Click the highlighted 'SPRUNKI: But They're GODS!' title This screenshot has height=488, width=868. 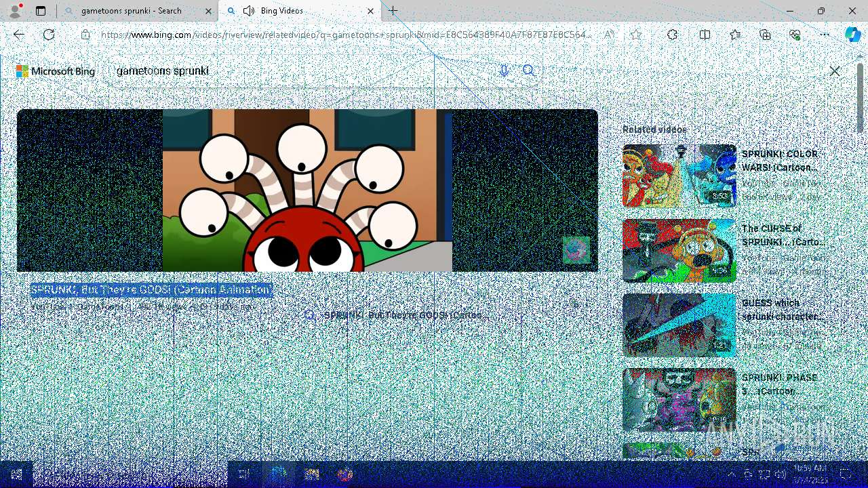151,289
